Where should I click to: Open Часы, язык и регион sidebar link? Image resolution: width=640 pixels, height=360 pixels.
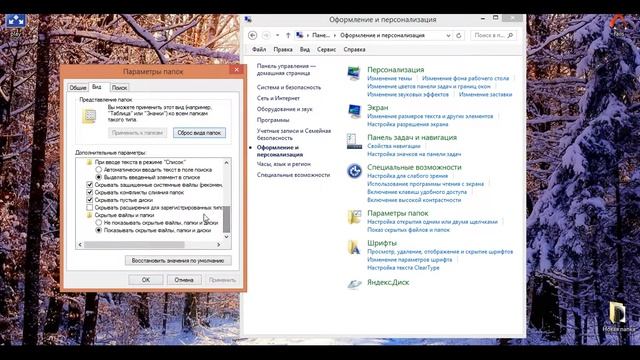pos(284,164)
